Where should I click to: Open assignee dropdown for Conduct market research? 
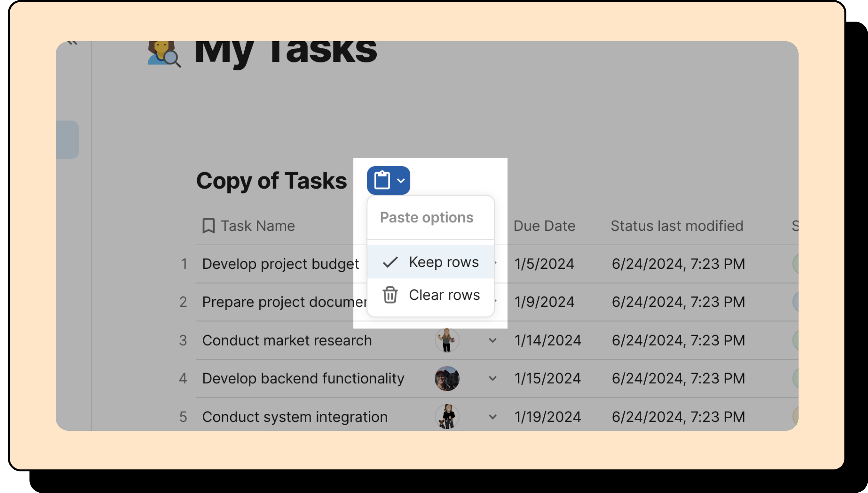[x=493, y=340]
